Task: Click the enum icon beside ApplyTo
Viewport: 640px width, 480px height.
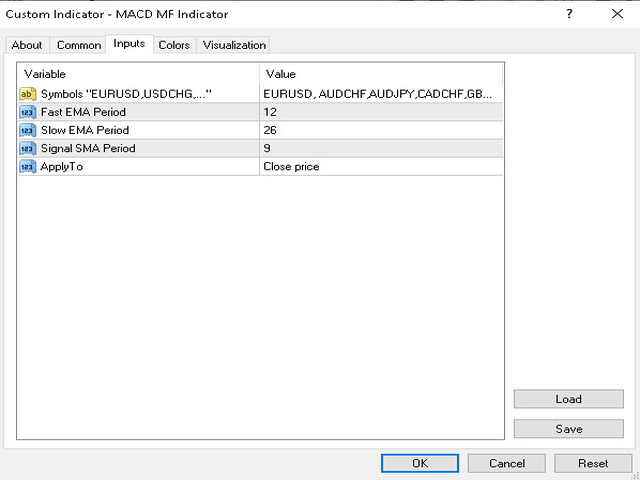Action: pos(27,166)
